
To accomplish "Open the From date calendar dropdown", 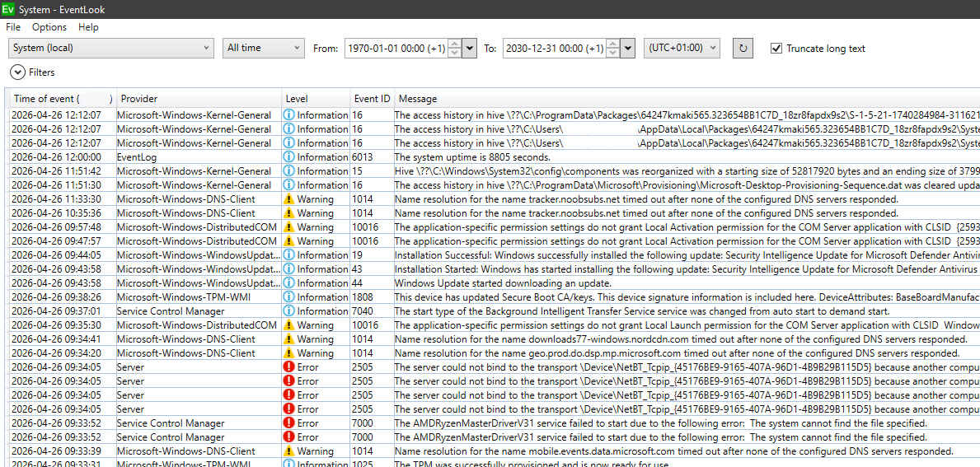I will (470, 48).
